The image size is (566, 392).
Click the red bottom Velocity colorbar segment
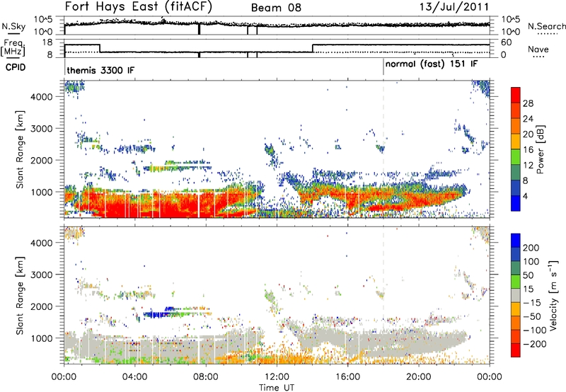[x=516, y=350]
